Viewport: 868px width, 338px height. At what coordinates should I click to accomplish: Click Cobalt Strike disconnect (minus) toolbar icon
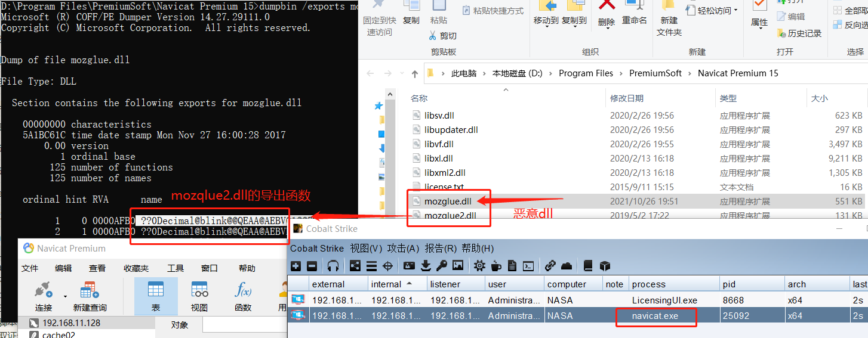click(312, 266)
